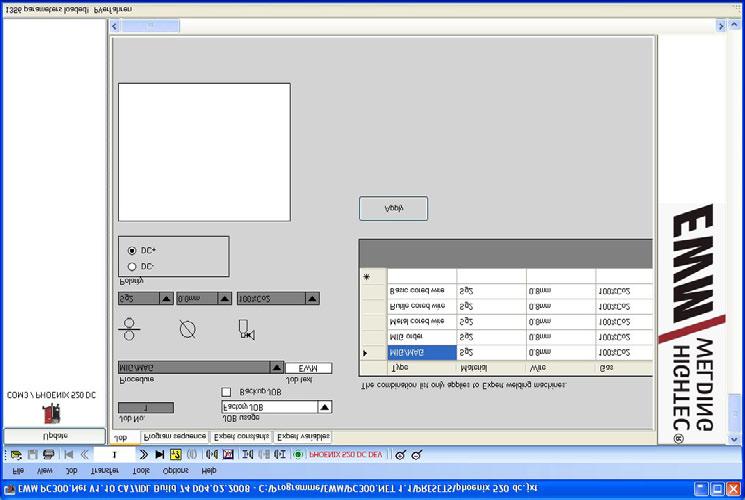
Task: Click the gas torch nozzle icon
Action: (x=246, y=330)
